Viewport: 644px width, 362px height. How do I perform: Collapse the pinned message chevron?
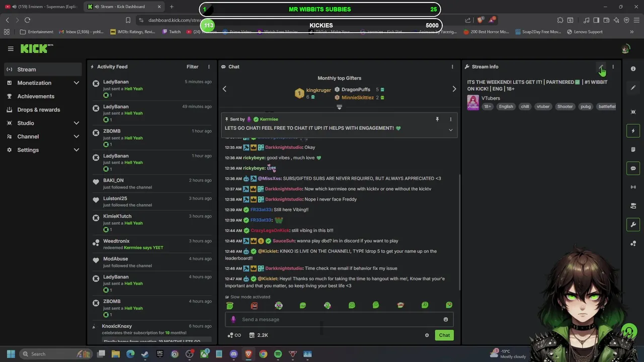[450, 130]
